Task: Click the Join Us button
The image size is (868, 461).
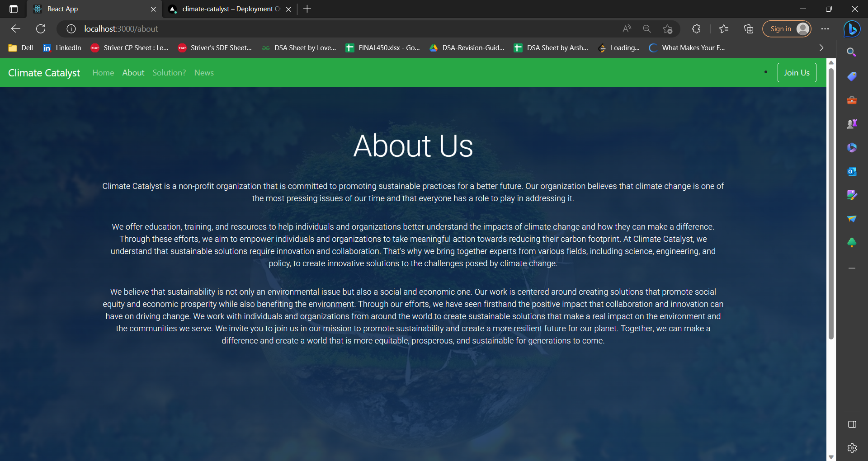Action: 797,73
